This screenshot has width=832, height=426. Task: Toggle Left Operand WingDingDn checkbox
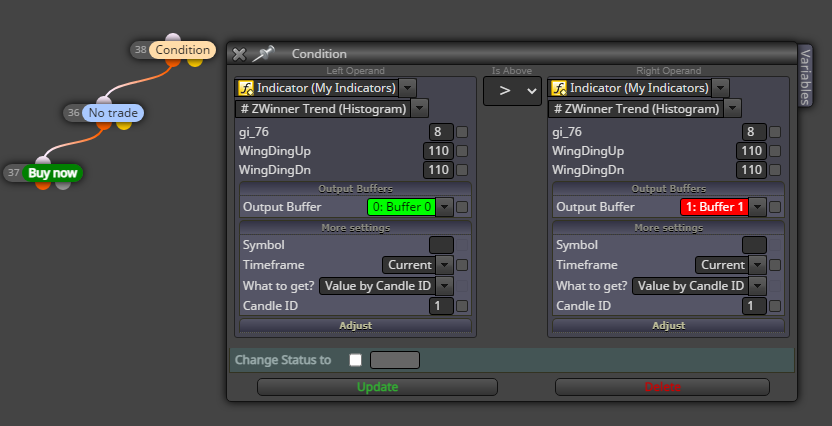tap(462, 170)
